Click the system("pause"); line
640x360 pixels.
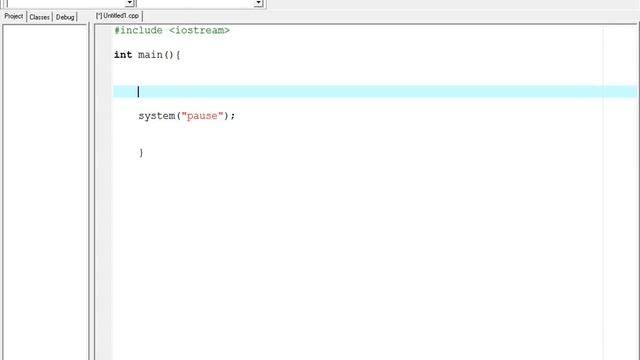[187, 116]
